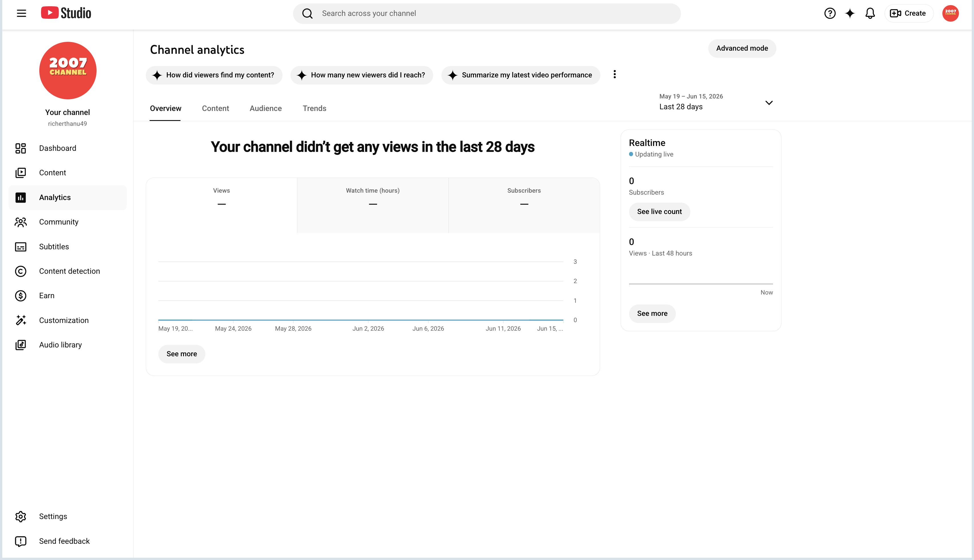This screenshot has width=974, height=560.
Task: Open the help question mark icon
Action: coord(830,13)
